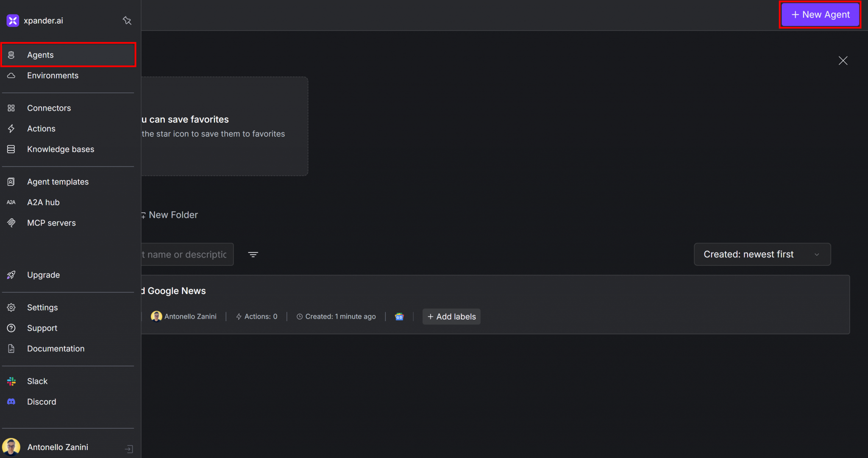Open Slack integration from the sidebar
Screen dimensions: 868x458
click(x=37, y=381)
